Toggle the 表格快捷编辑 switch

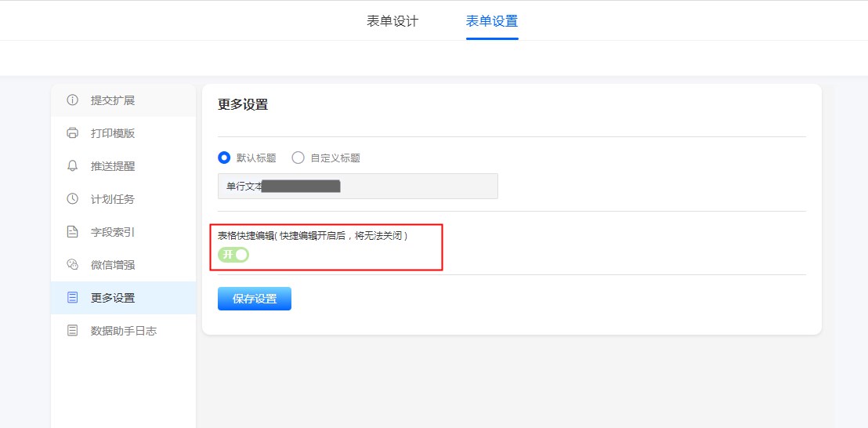(x=233, y=255)
